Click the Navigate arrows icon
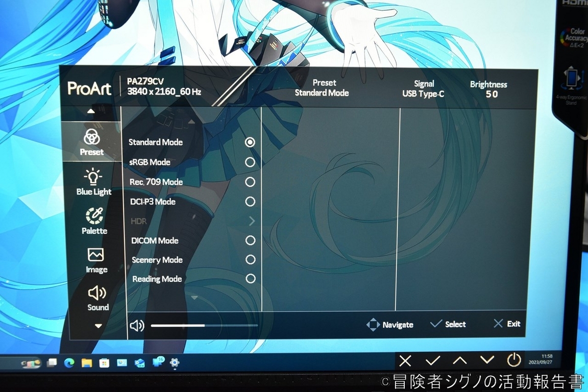Screen dimensions: 588x392 pos(373,324)
